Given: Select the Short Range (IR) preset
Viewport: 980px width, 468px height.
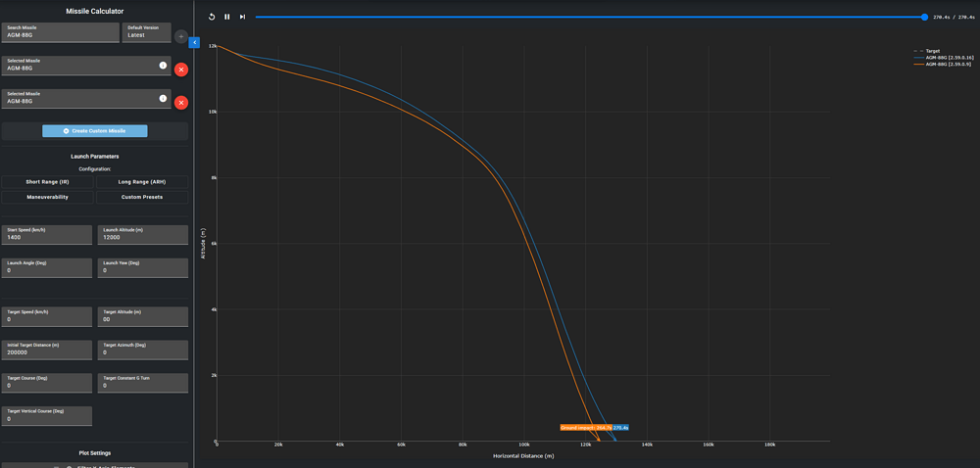Looking at the screenshot, I should 47,181.
